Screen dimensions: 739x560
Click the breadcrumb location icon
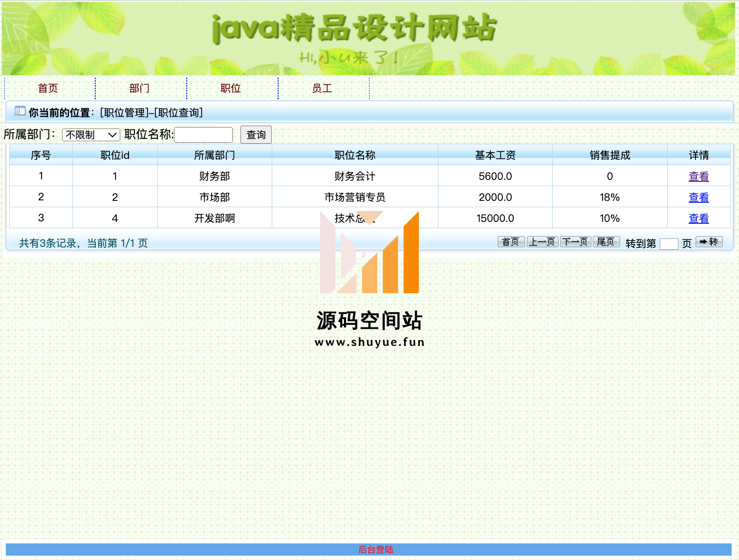point(20,111)
